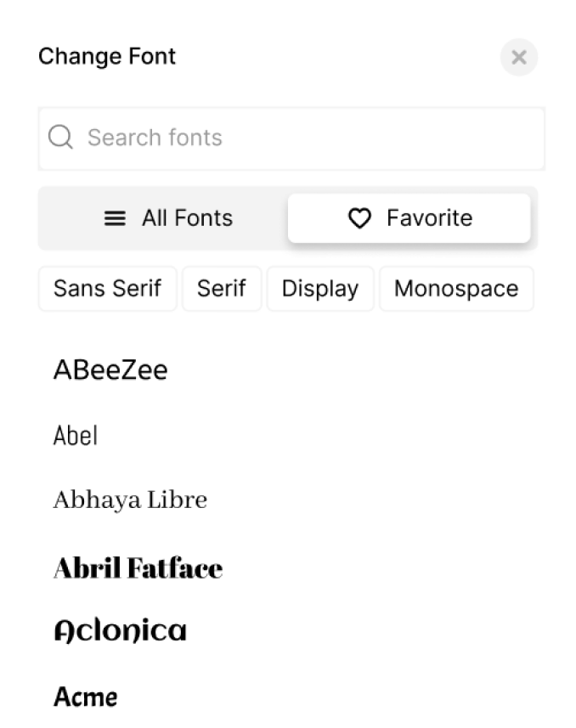Image resolution: width=576 pixels, height=728 pixels.
Task: Click the heart icon on Favorite
Action: tap(360, 218)
